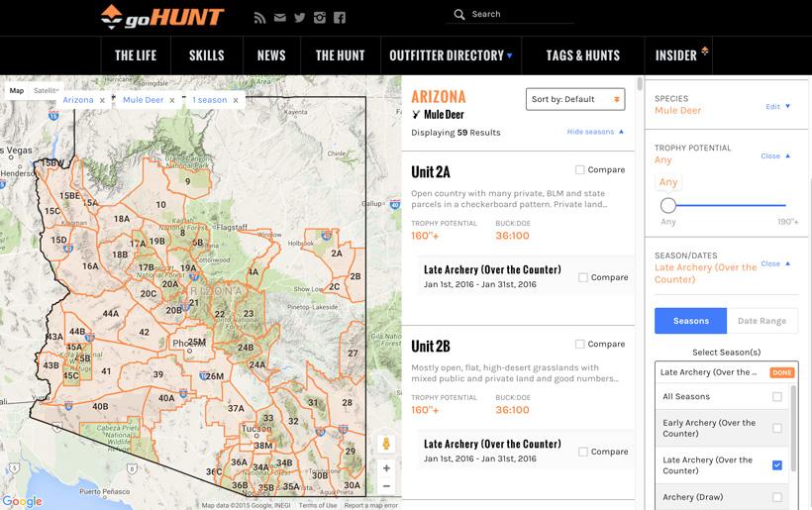Image resolution: width=812 pixels, height=510 pixels.
Task: Tick the Archery (Draw) checkbox
Action: [776, 497]
